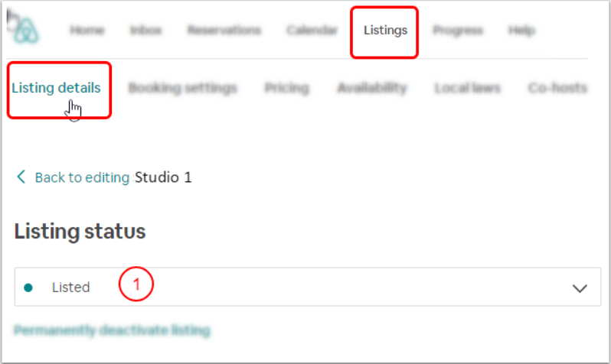This screenshot has width=611, height=364.
Task: Open the Local laws tab
Action: [x=467, y=88]
